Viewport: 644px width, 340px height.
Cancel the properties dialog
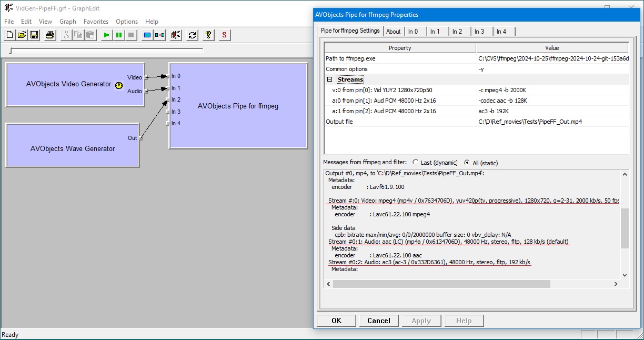coord(379,320)
